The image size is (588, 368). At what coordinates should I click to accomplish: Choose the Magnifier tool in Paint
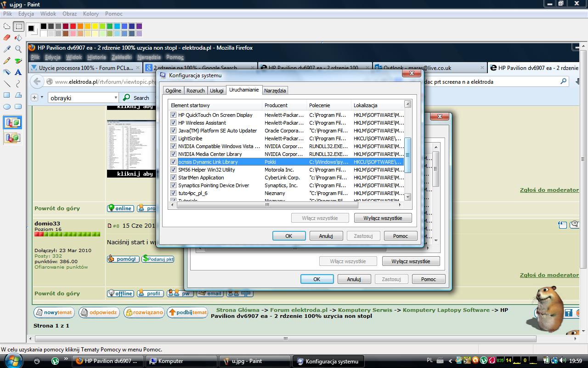tap(18, 49)
